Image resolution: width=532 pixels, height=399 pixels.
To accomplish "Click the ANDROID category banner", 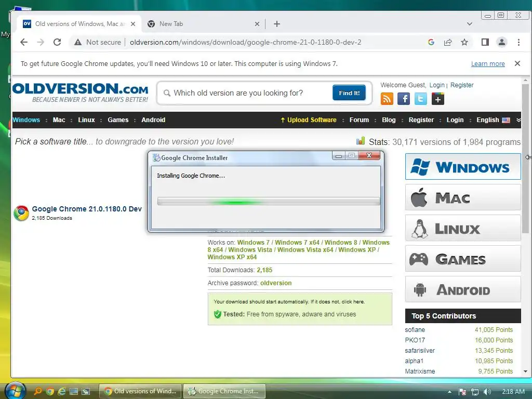I will (x=463, y=289).
